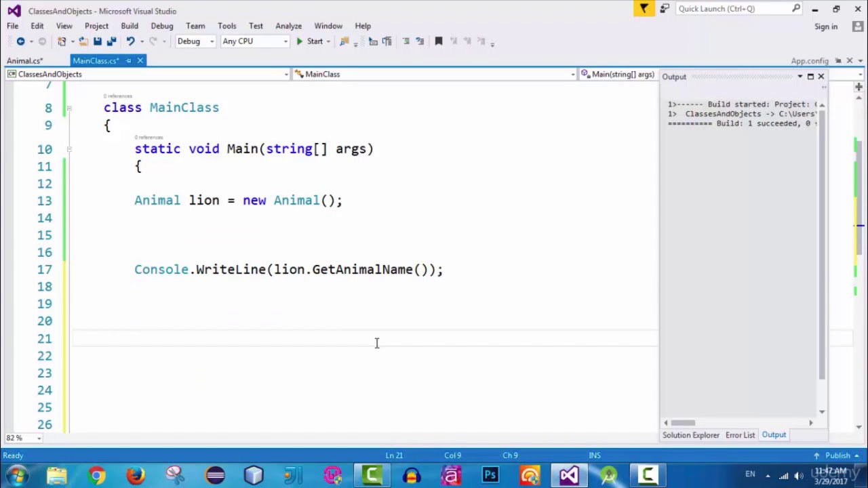This screenshot has width=868, height=488.
Task: Open Google Chrome from the taskbar
Action: pos(96,476)
